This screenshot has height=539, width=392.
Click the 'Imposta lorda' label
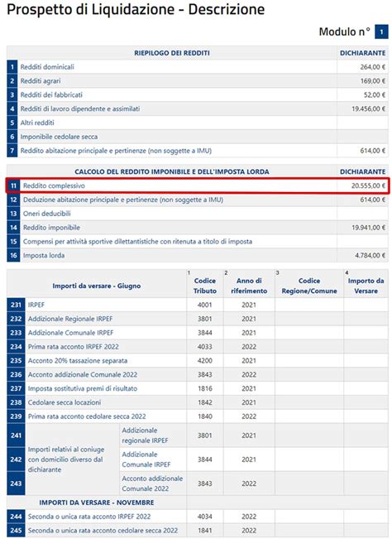click(x=44, y=255)
